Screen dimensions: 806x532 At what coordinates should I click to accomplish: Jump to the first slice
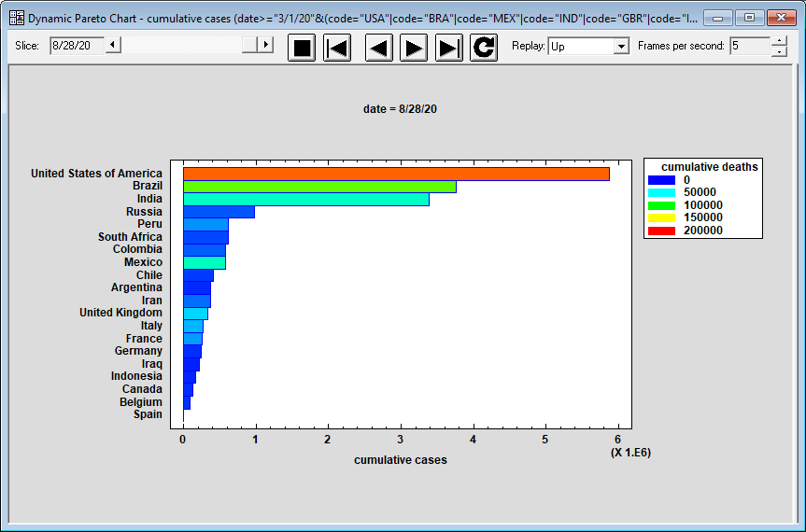337,47
